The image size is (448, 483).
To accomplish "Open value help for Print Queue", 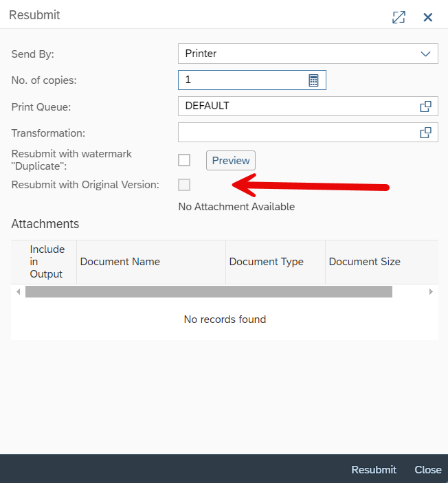I will tap(425, 106).
